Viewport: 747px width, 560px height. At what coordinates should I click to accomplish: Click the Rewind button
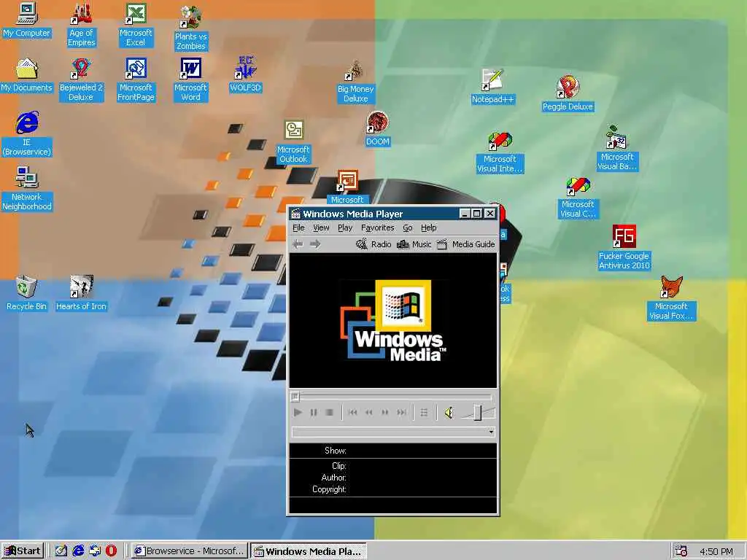[368, 413]
